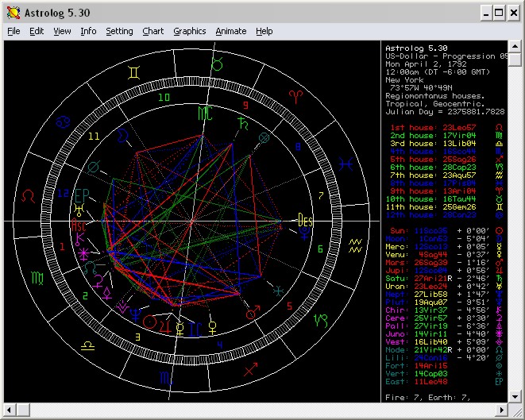Click the yellow Des descendant label
The width and height of the screenshot is (525, 420).
(x=305, y=221)
